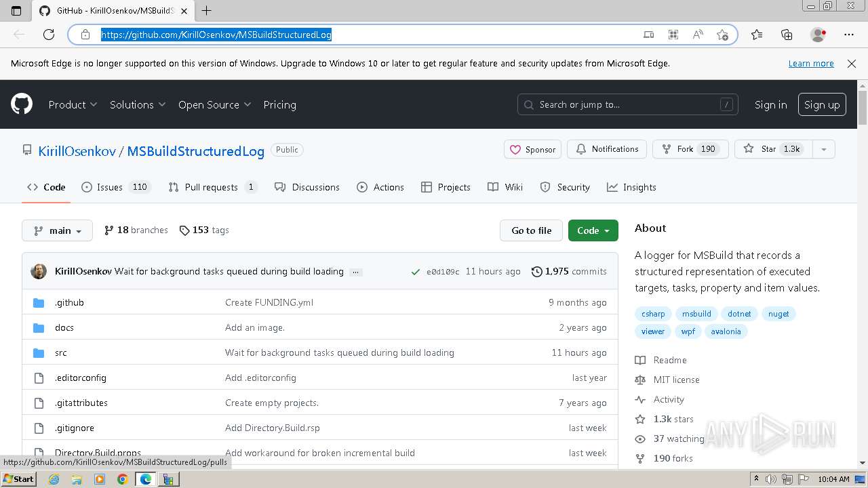
Task: Click the Sponsor button
Action: click(532, 149)
